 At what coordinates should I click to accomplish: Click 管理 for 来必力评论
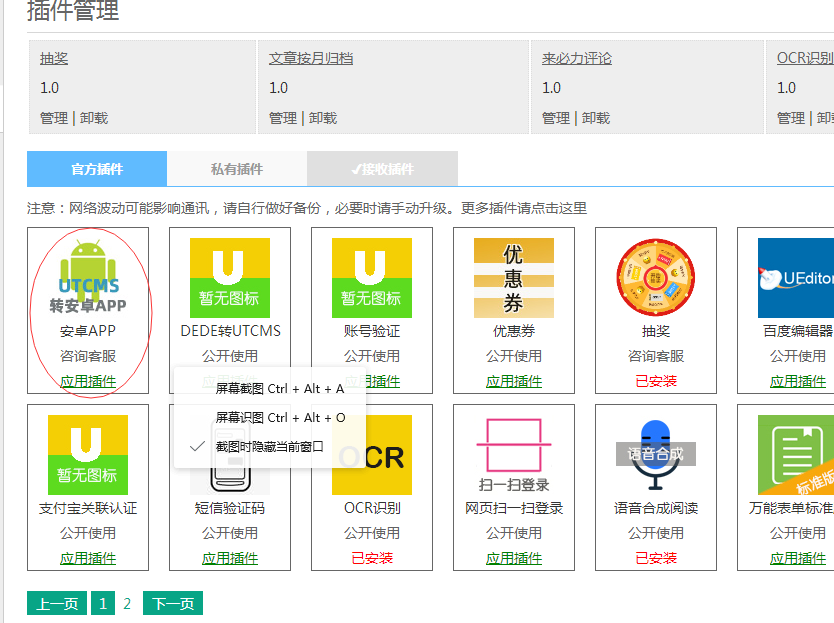click(555, 118)
